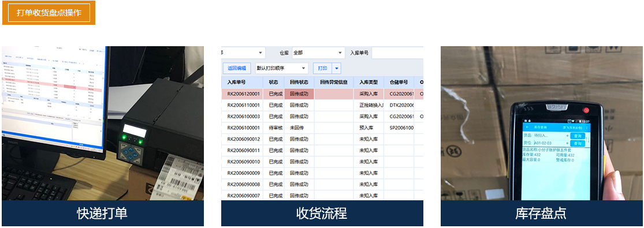644x228 pixels.
Task: Open the 收货流程 table screenshot
Action: pyautogui.click(x=322, y=124)
